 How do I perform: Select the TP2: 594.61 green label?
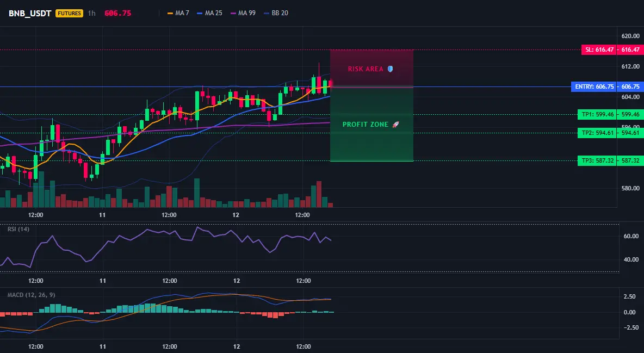click(x=598, y=133)
